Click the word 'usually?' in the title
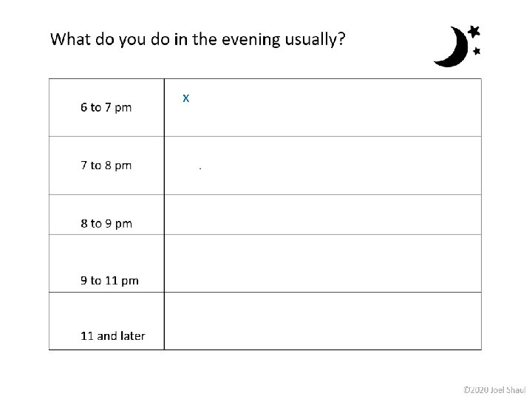This screenshot has height=399, width=532. click(315, 40)
